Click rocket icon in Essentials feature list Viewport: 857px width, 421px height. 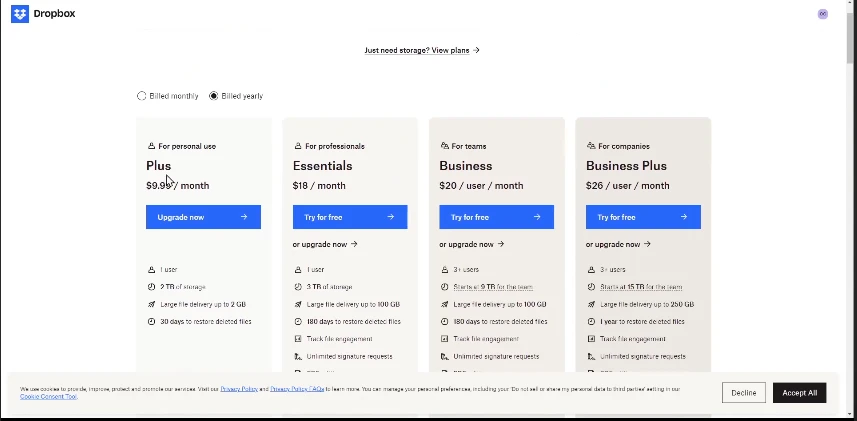[x=298, y=305]
